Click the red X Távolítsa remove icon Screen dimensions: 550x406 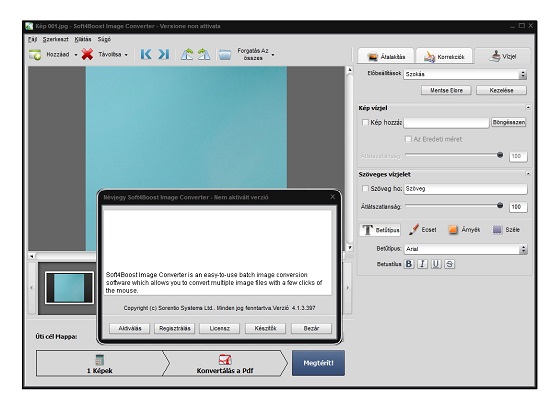[x=87, y=54]
